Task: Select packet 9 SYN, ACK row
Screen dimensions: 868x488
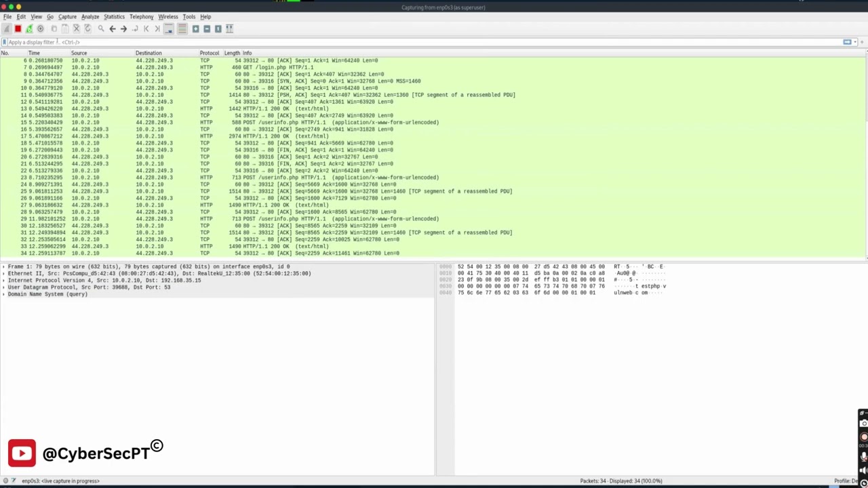Action: [432, 81]
